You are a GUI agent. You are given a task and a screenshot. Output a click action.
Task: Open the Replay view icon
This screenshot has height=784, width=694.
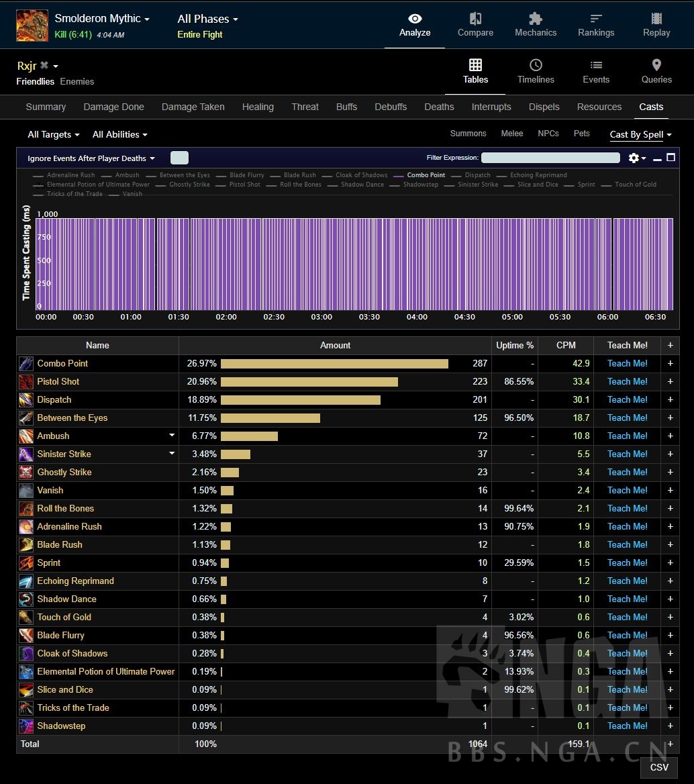click(656, 19)
